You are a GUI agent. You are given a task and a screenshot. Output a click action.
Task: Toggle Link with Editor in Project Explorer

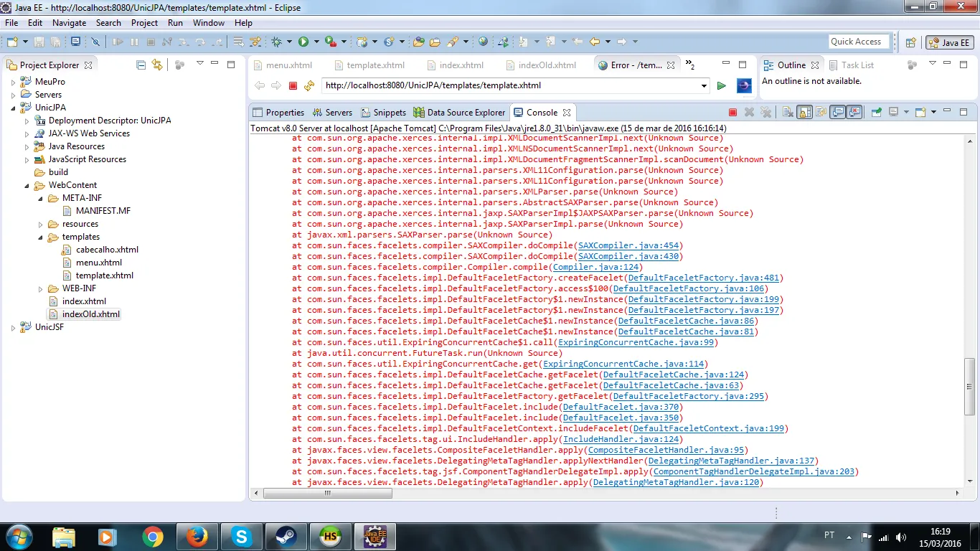pos(157,65)
